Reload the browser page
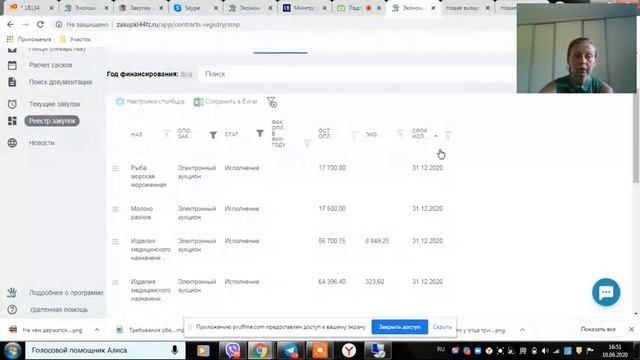640x360 pixels. click(40, 24)
